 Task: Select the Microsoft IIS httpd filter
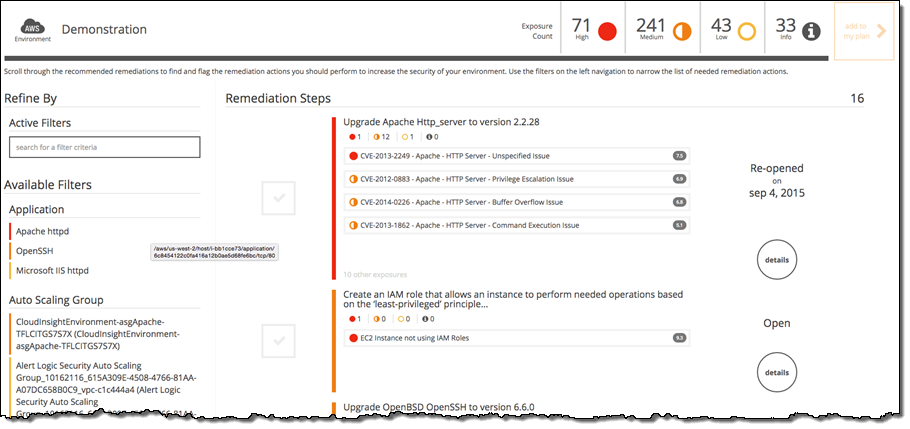coord(52,270)
